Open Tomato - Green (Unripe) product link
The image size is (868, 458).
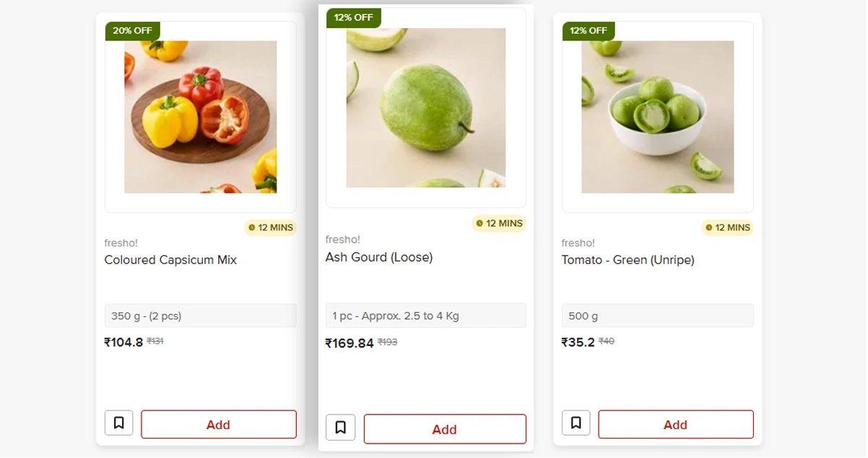click(x=628, y=260)
